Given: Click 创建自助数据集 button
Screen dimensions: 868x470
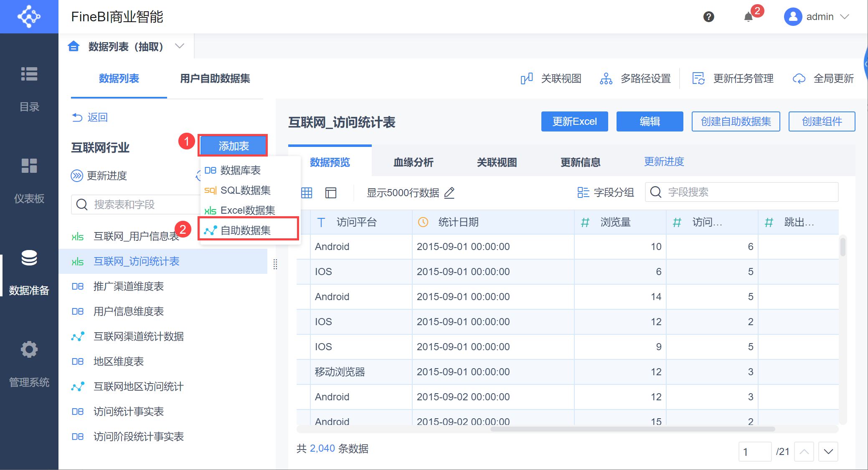Looking at the screenshot, I should click(x=736, y=122).
